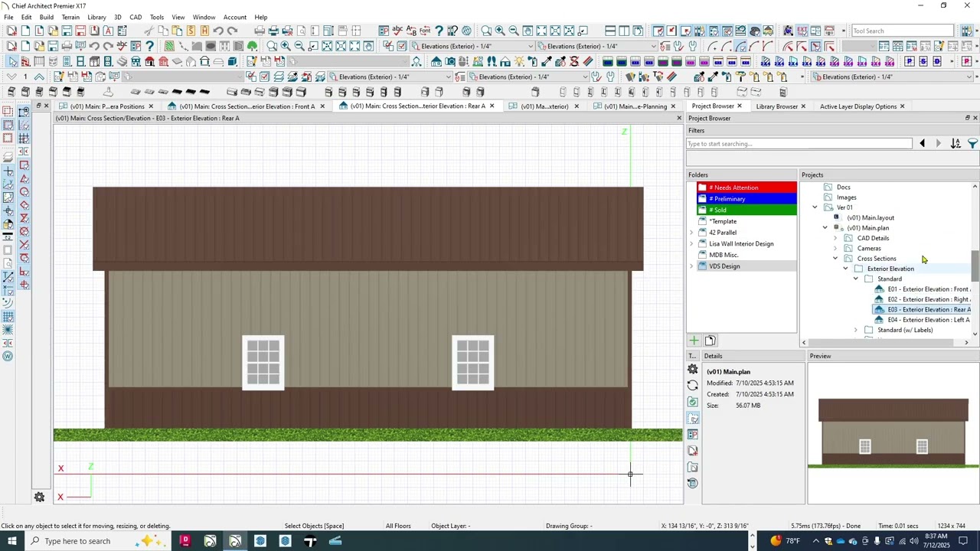Screen dimensions: 980x551
Task: Click the layout page icon in browser side strip
Action: pos(693,451)
